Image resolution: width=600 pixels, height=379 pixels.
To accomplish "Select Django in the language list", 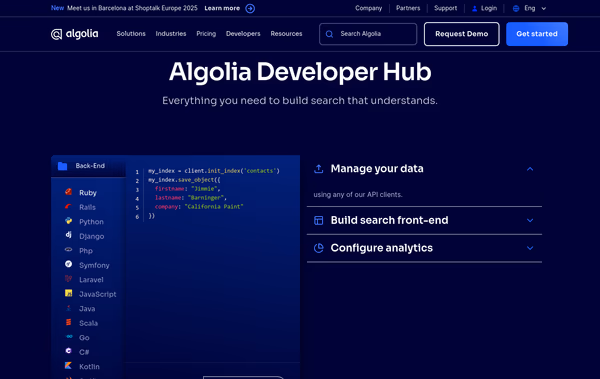I will tap(91, 236).
